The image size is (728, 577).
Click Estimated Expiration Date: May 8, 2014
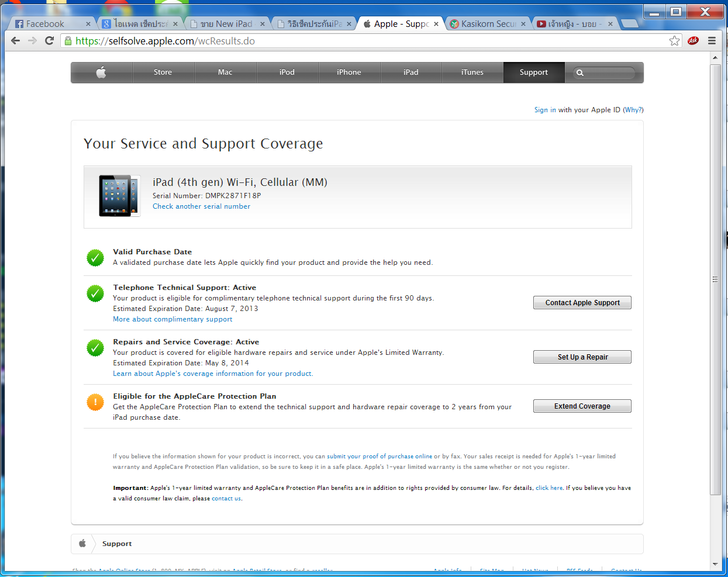pyautogui.click(x=181, y=363)
